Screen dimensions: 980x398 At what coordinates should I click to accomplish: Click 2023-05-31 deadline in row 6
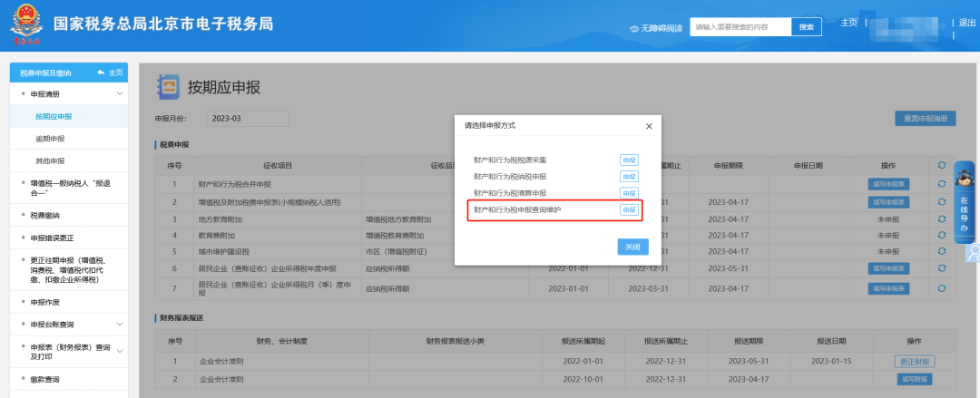(x=728, y=268)
